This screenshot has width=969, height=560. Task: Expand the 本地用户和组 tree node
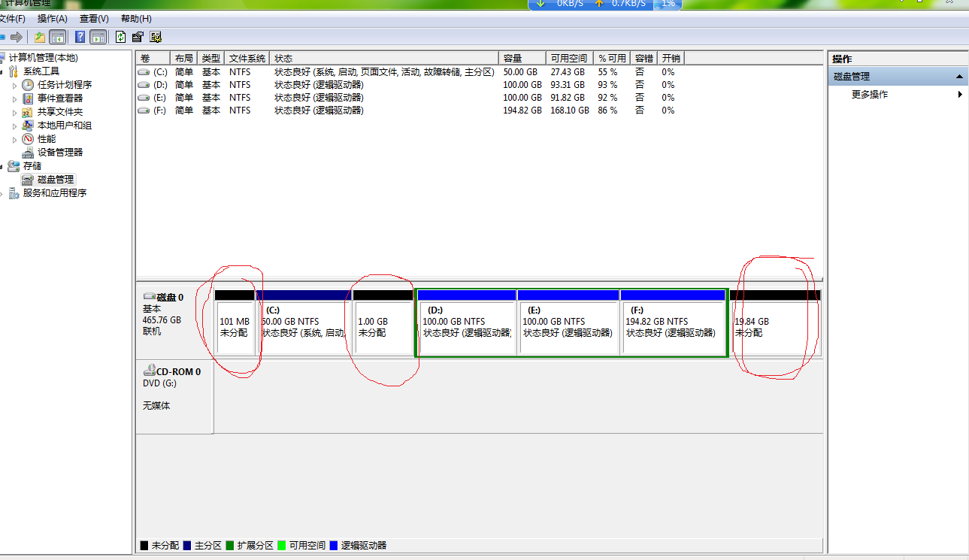[x=14, y=126]
